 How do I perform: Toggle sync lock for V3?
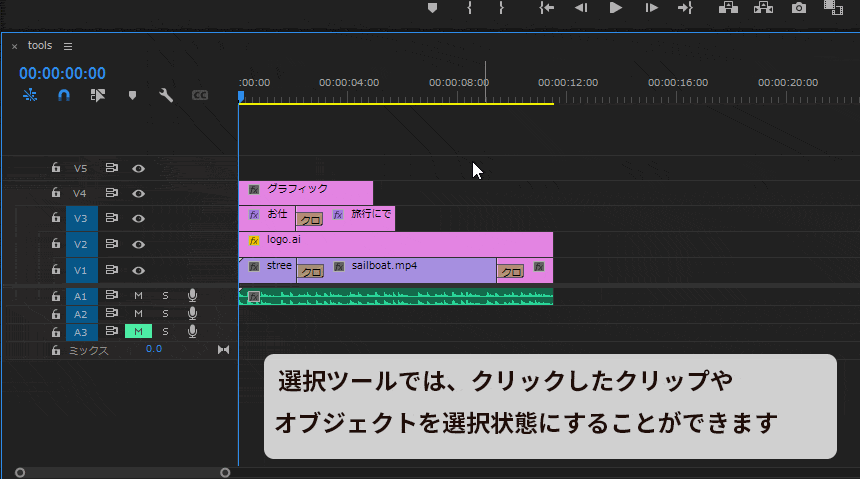pos(112,218)
